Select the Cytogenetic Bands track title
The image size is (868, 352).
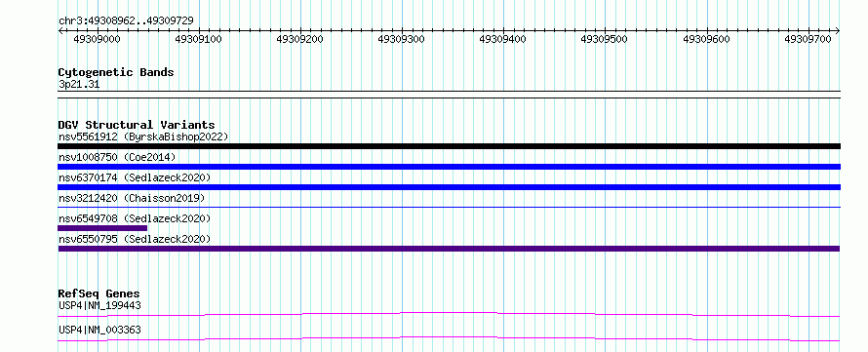point(116,72)
